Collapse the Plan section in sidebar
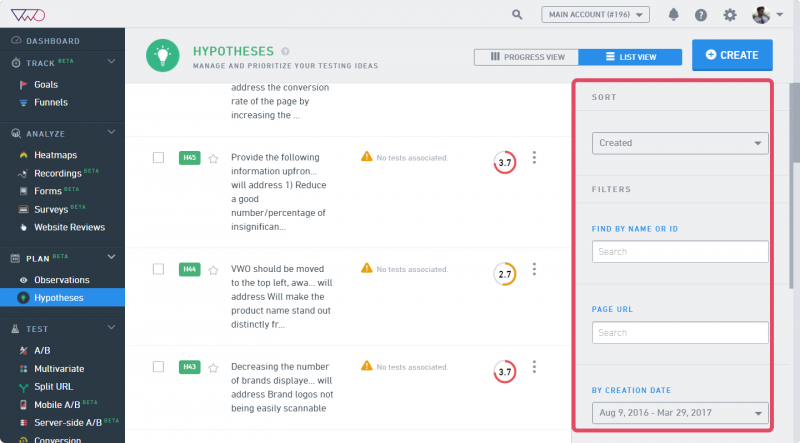 point(111,257)
